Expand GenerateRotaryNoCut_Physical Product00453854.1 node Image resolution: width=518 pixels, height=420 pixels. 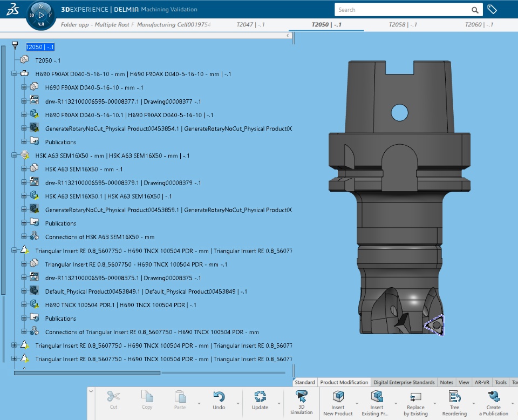point(24,128)
